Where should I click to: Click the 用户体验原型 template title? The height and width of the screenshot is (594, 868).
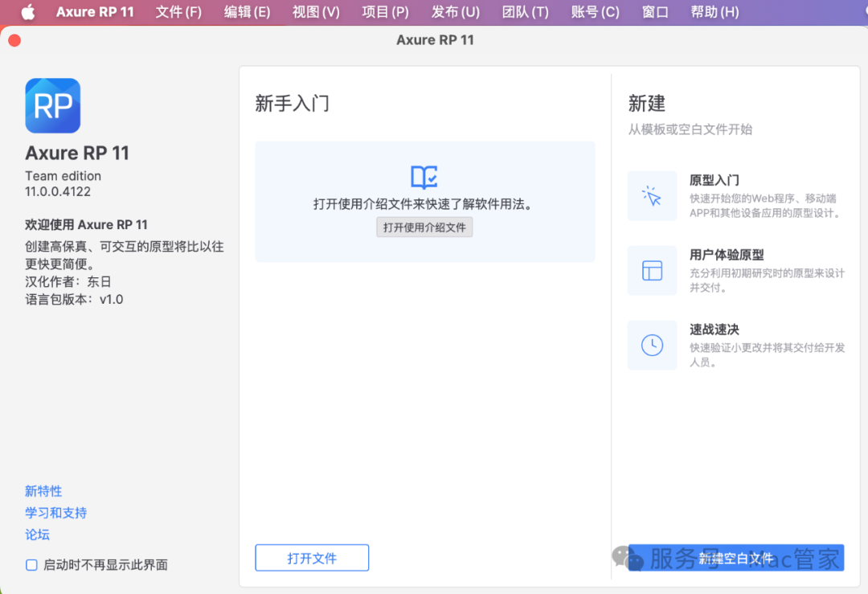[x=727, y=255]
